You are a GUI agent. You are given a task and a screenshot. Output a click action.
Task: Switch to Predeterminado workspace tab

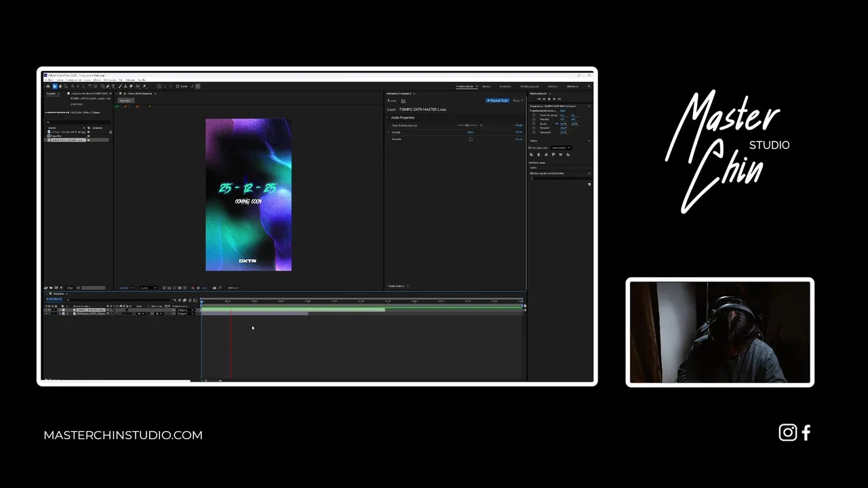pos(465,86)
